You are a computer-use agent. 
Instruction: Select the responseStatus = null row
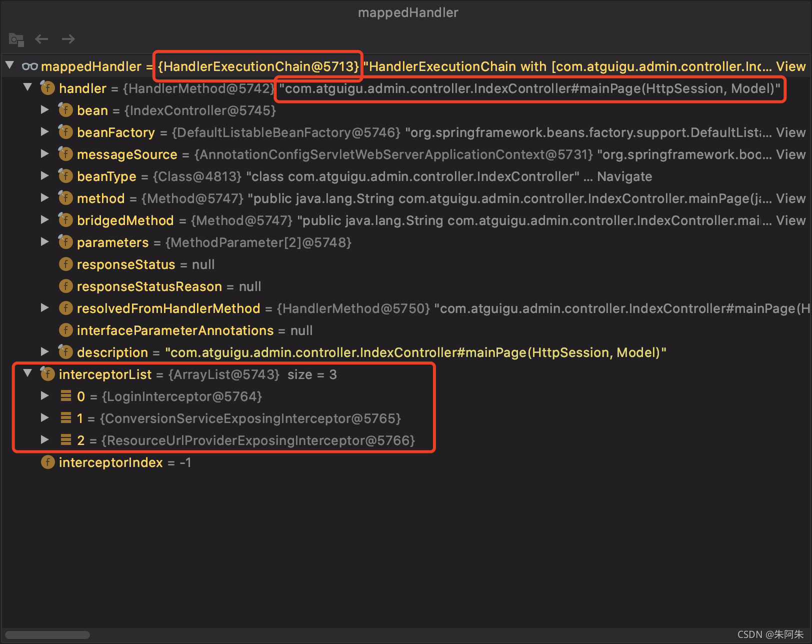[406, 264]
